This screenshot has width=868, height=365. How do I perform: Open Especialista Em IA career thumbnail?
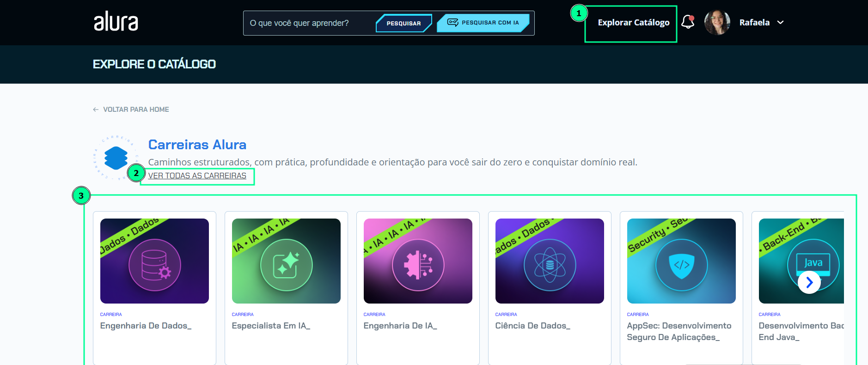coord(286,261)
